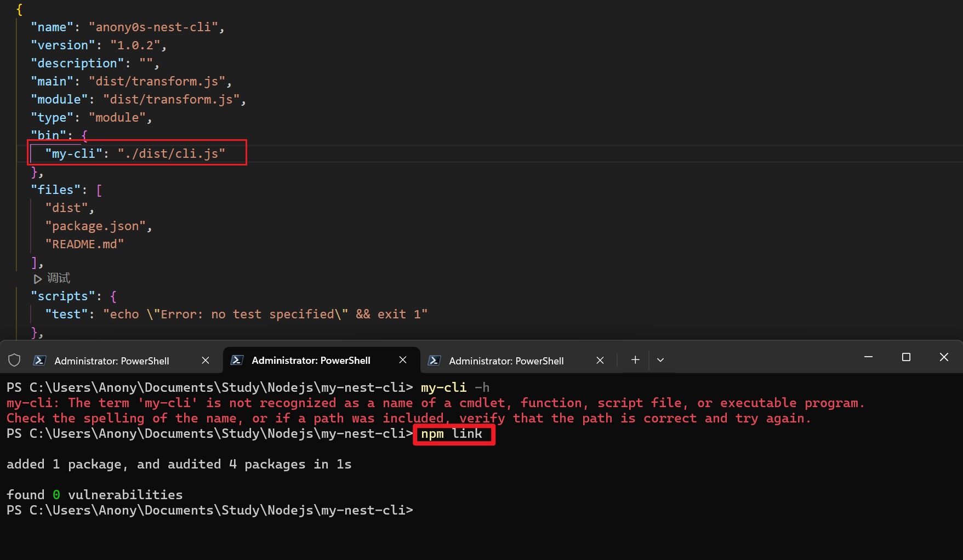Click the "scripts" key
The image size is (963, 560).
coord(63,296)
